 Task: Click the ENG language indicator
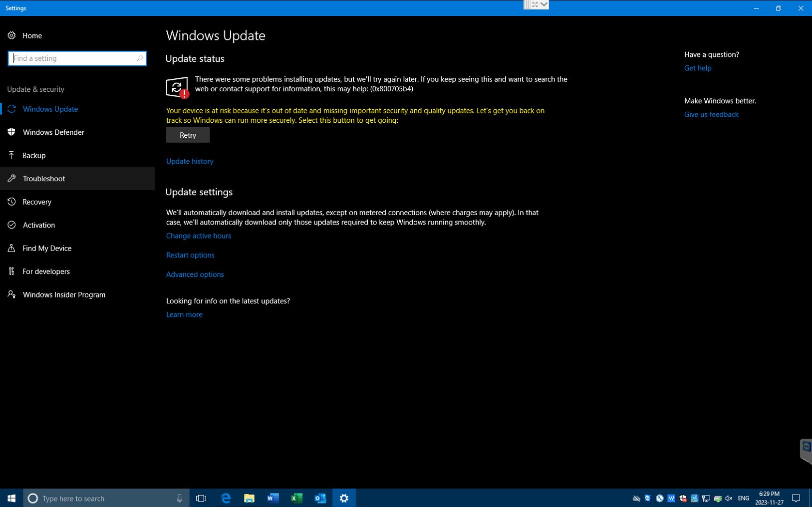point(743,498)
